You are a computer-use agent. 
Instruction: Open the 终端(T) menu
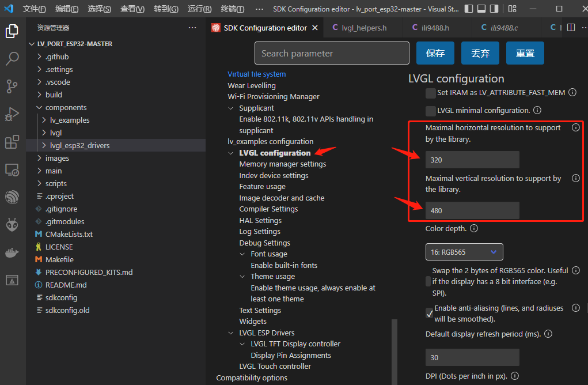click(x=233, y=9)
